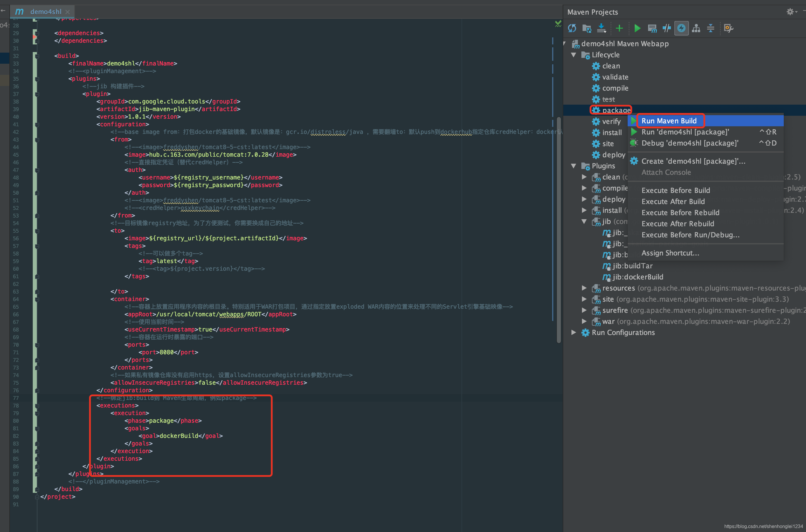Select the clean lifecycle goal gear icon

click(596, 66)
